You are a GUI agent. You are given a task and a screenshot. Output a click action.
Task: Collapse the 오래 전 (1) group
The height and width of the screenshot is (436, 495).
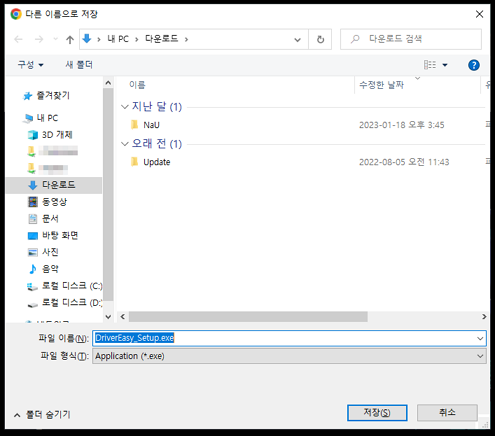125,144
